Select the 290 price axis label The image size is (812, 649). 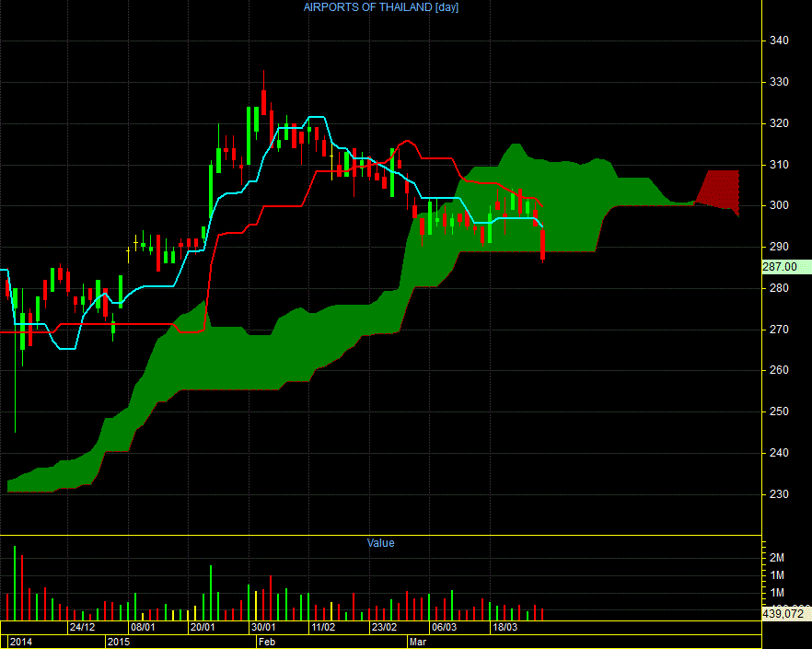[x=779, y=247]
